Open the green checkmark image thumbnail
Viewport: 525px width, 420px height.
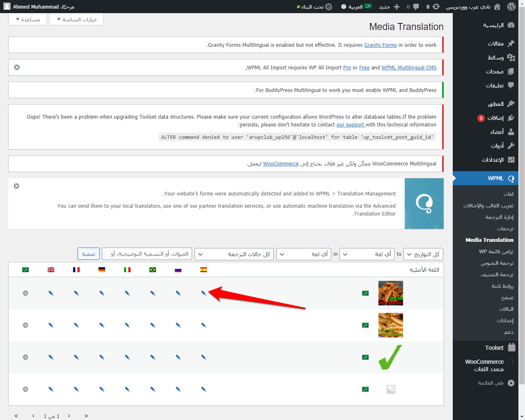coord(390,357)
